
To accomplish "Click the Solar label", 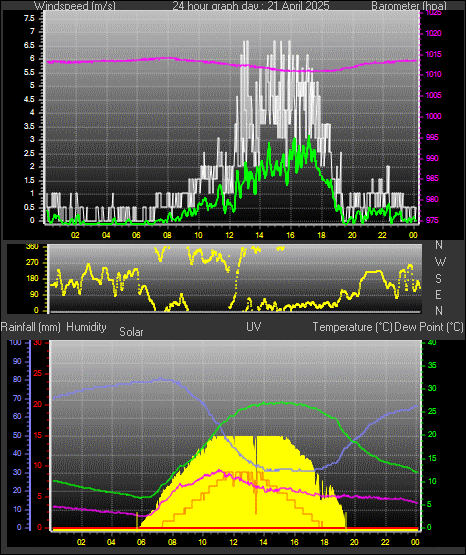I will (x=131, y=332).
